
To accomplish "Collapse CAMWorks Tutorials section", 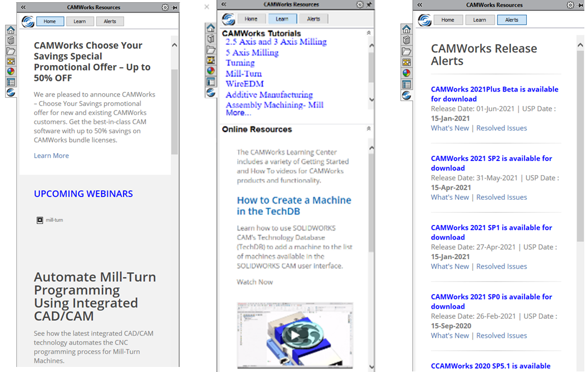I will (368, 33).
